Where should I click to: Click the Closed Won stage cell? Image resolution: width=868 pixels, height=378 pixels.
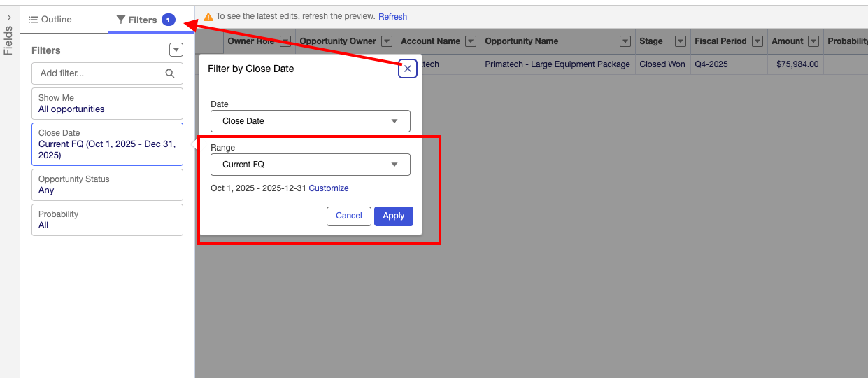point(662,64)
